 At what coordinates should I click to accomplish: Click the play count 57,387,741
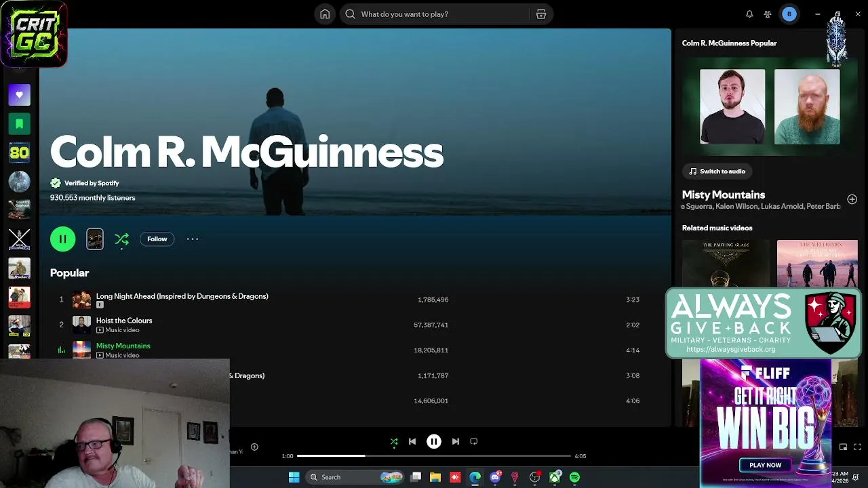[x=431, y=325]
